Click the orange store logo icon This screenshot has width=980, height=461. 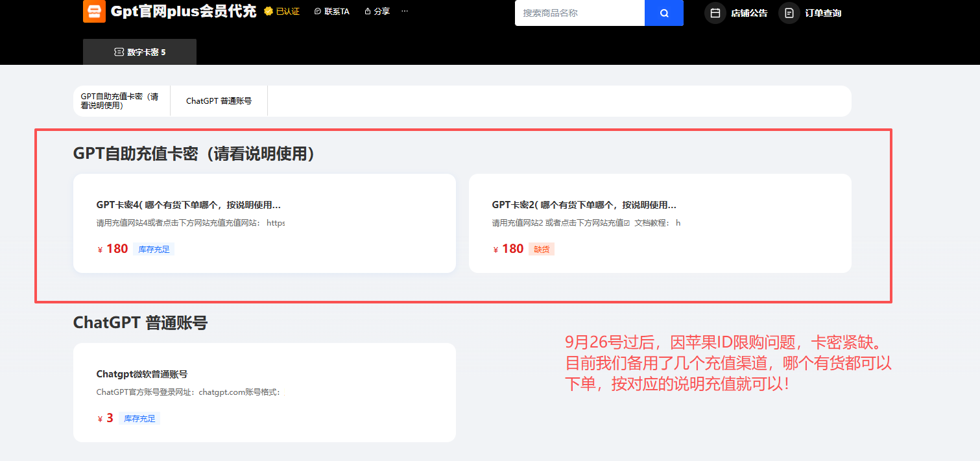pyautogui.click(x=94, y=12)
